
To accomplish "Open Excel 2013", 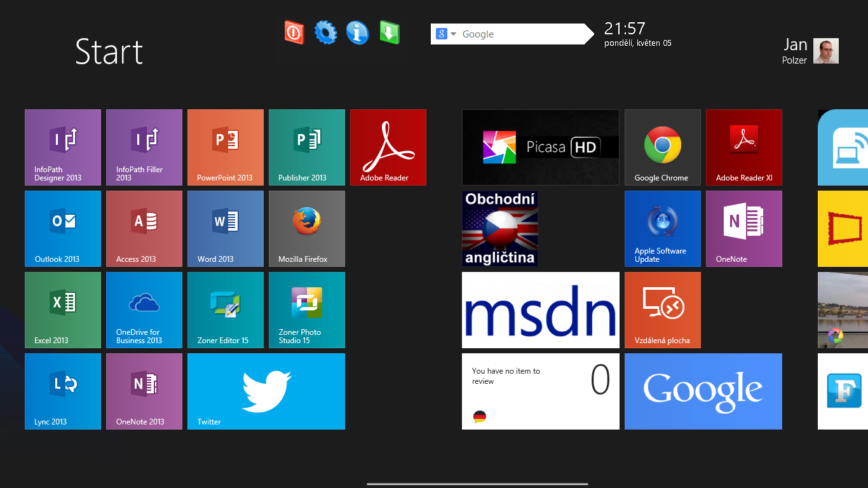I will [63, 310].
